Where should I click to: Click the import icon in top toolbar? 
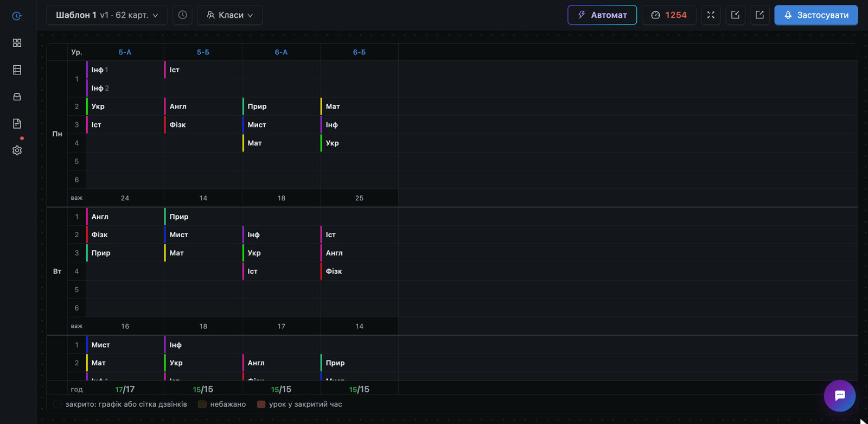point(735,15)
